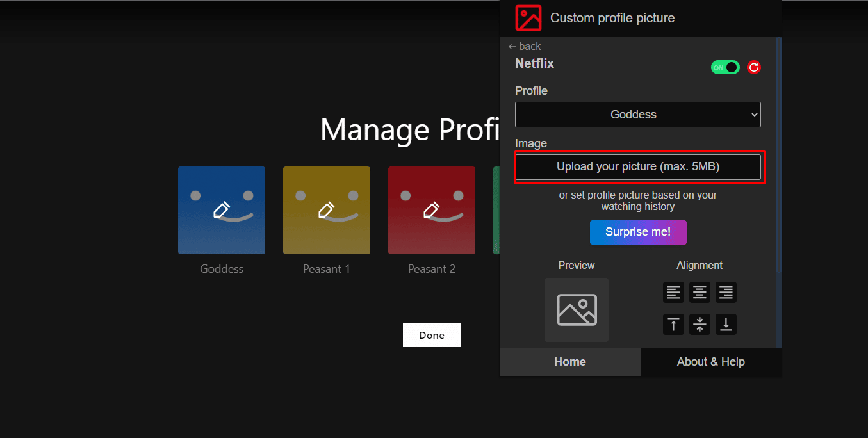Click the Done button
Image resolution: width=868 pixels, height=438 pixels.
(432, 335)
